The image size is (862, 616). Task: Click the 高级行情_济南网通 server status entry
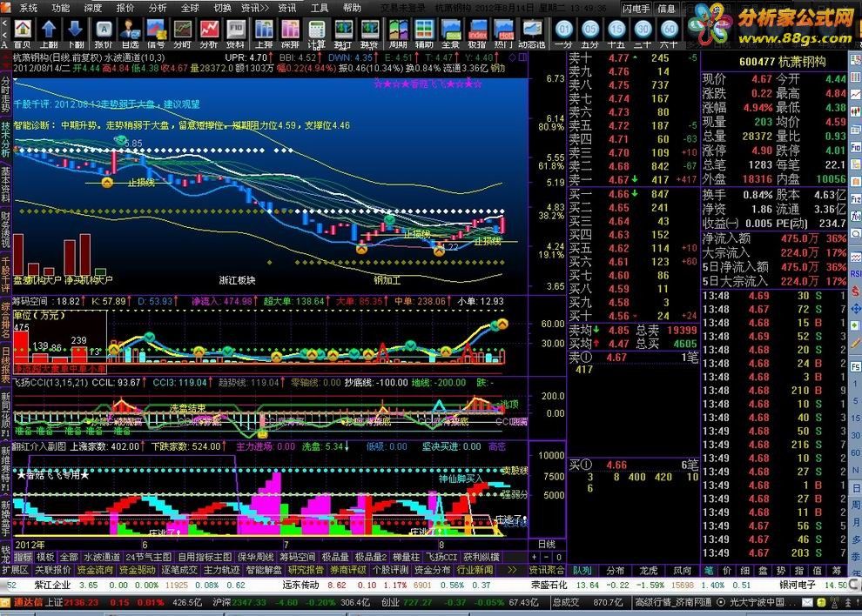point(673,602)
